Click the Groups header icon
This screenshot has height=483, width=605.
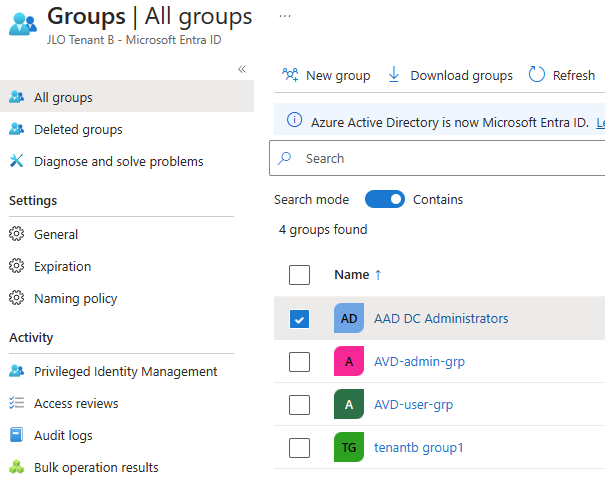tap(23, 24)
